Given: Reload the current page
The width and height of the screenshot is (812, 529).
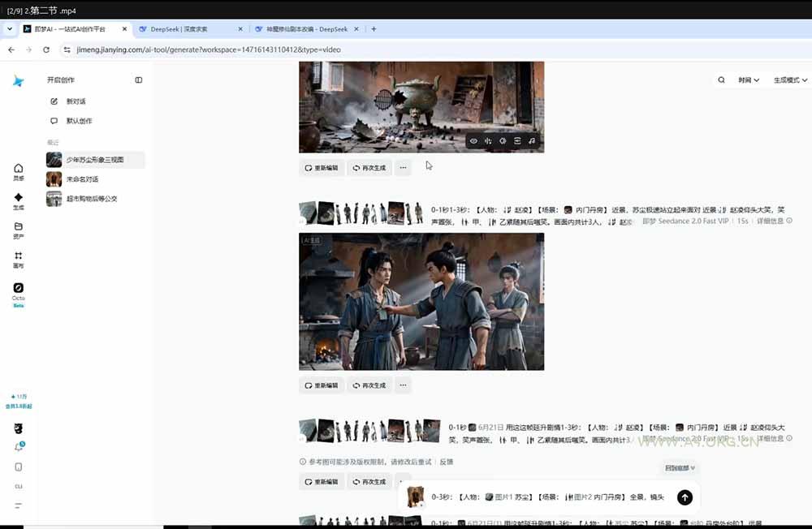Looking at the screenshot, I should 46,49.
